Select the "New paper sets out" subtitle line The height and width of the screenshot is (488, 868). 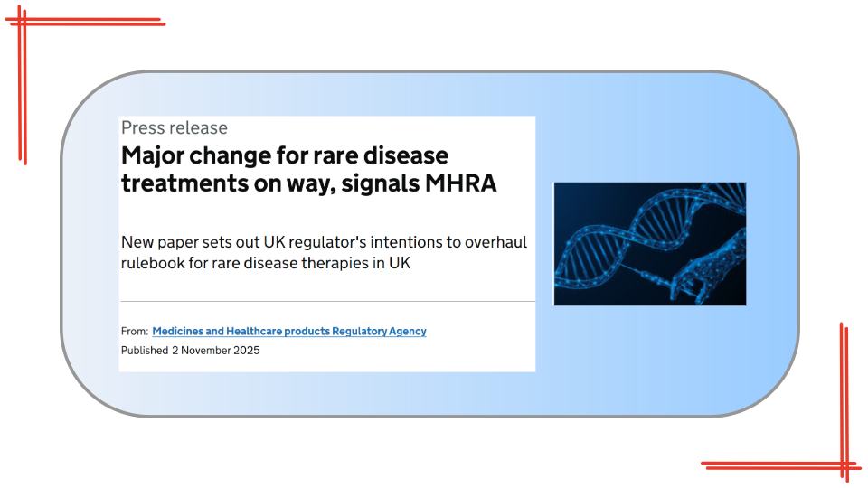click(324, 243)
